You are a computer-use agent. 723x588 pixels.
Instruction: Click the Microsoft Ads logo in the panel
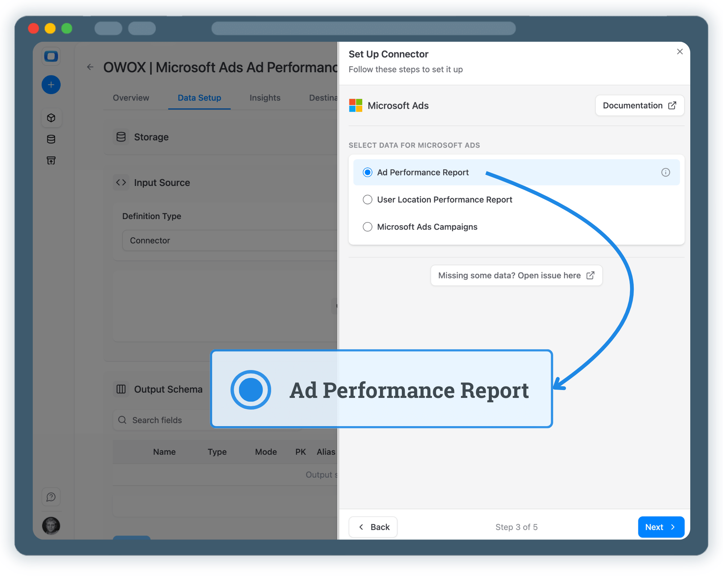(355, 105)
